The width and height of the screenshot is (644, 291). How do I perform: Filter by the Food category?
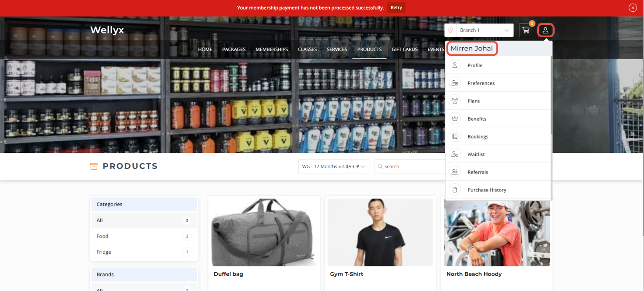144,236
